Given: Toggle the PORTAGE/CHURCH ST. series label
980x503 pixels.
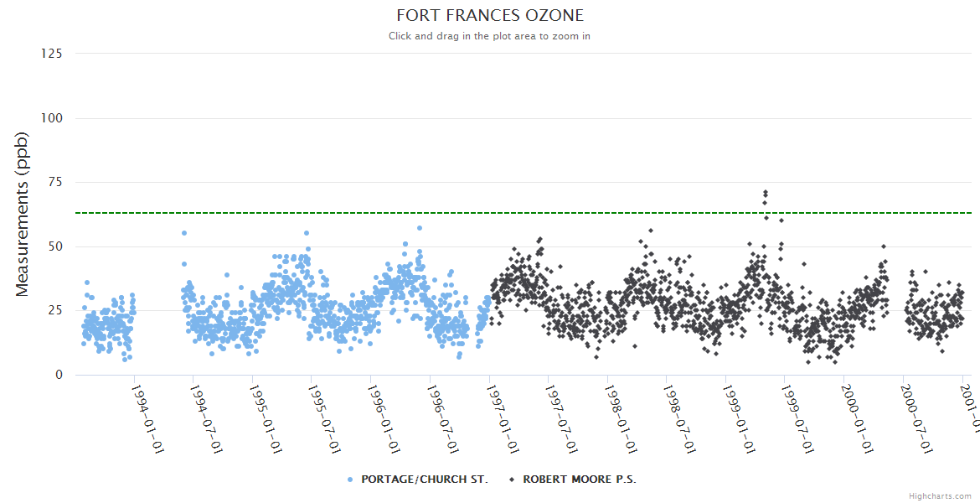Looking at the screenshot, I should [424, 480].
